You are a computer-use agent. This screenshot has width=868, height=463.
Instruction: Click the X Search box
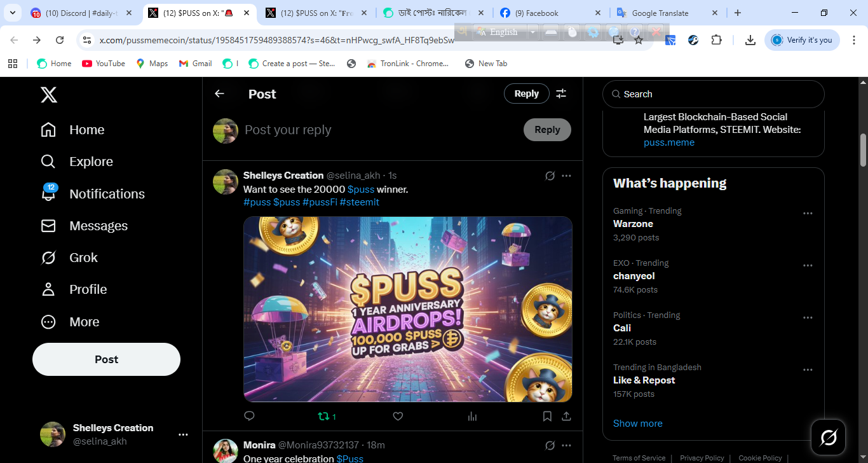[x=713, y=94]
